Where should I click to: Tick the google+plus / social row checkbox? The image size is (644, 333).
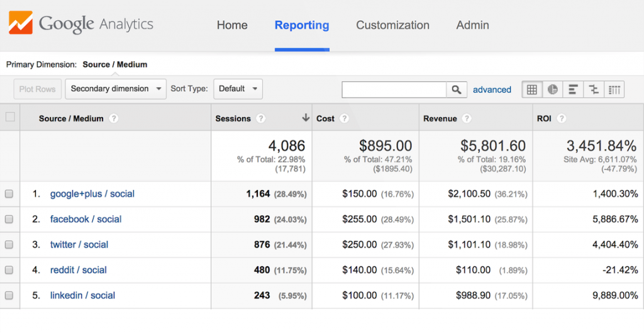[9, 194]
